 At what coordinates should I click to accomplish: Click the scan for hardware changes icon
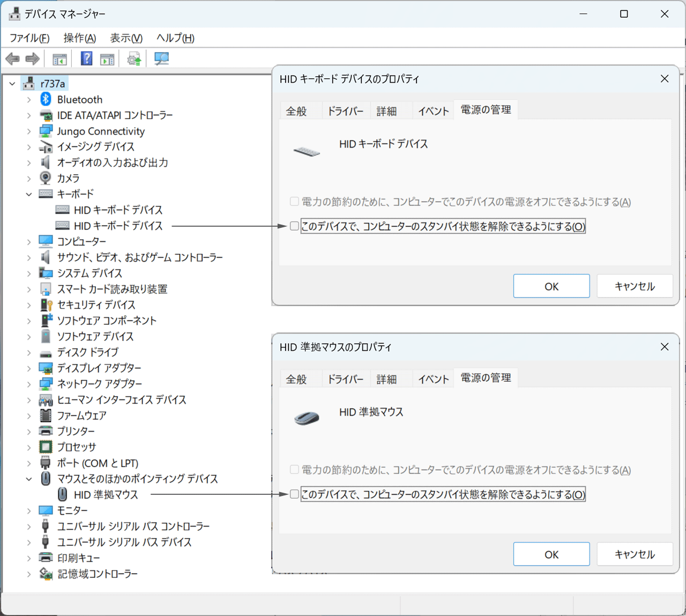coord(161,58)
